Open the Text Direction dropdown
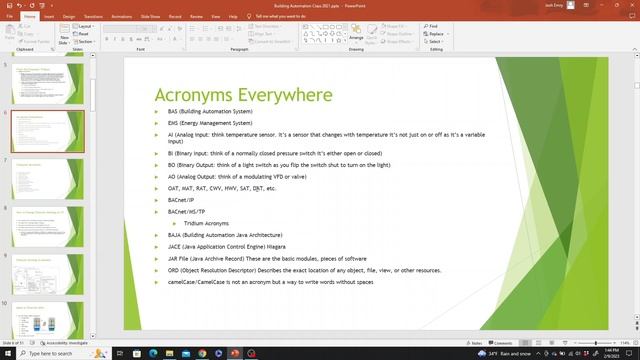Image resolution: width=640 pixels, height=360 pixels. (265, 26)
